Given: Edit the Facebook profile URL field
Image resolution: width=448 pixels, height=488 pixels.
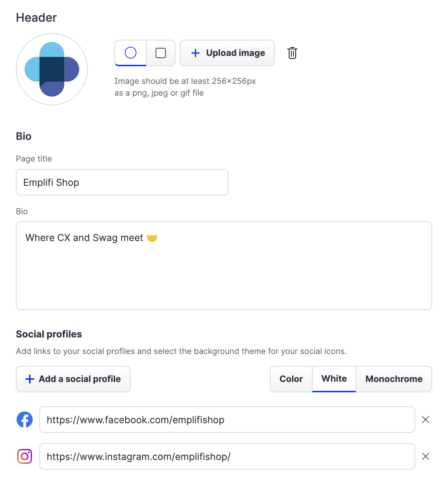Looking at the screenshot, I should point(227,420).
